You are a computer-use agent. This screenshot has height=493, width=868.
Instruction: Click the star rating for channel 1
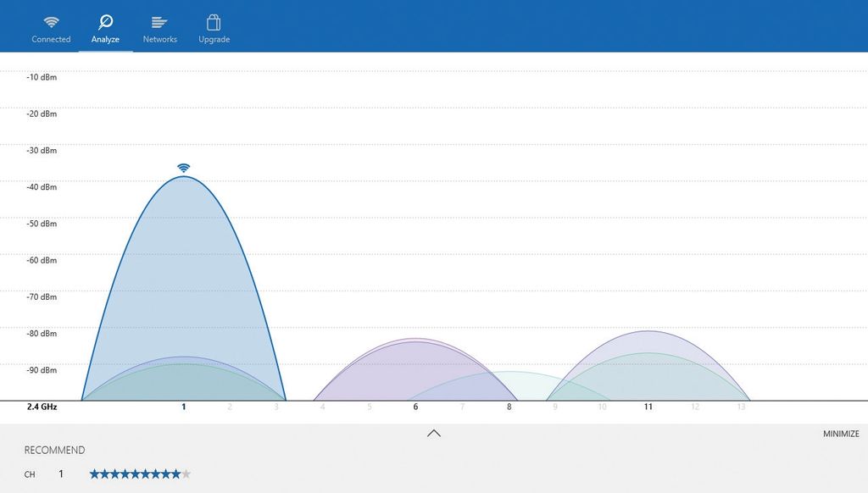[x=140, y=474]
